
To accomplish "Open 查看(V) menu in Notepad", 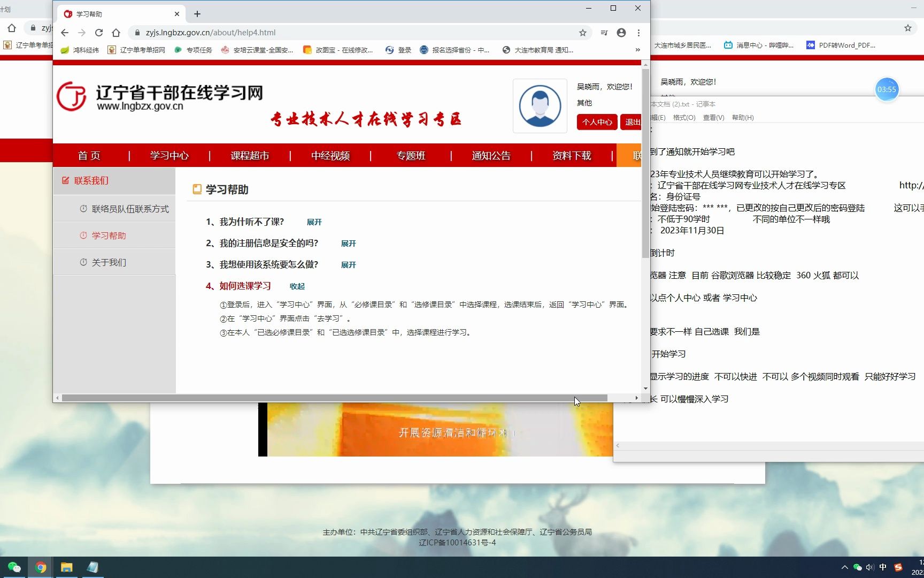I will (713, 118).
